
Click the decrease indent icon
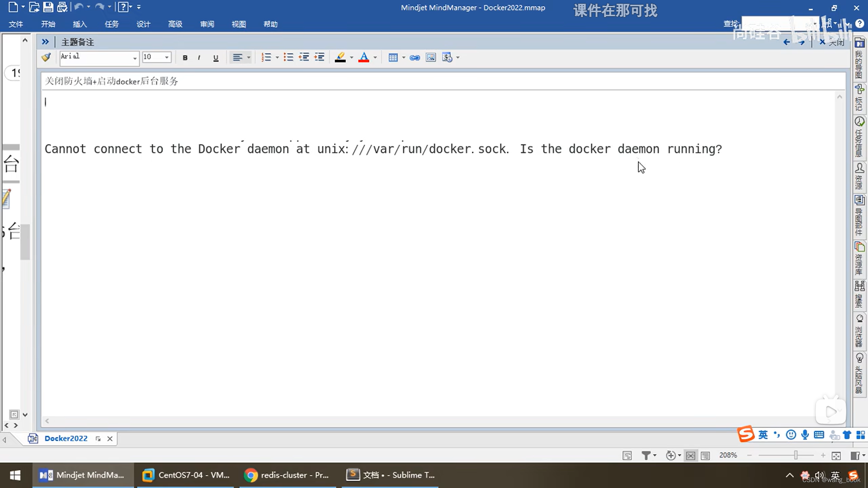coord(304,57)
